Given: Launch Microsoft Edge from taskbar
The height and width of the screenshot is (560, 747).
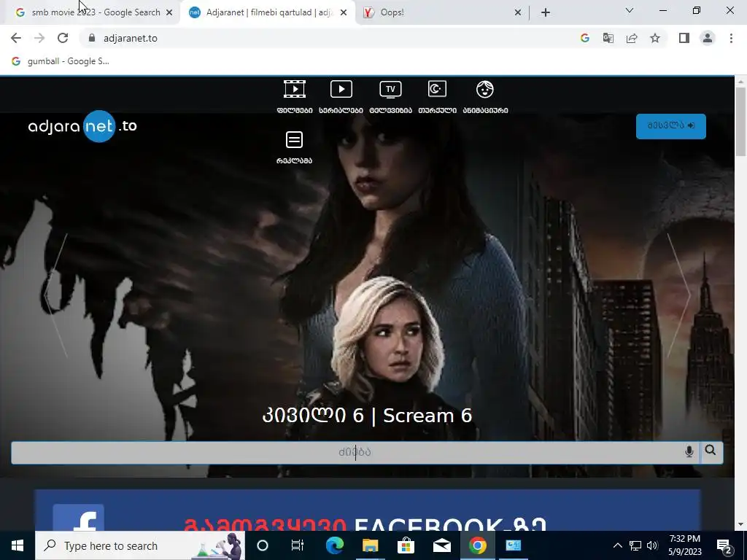Looking at the screenshot, I should (334, 545).
